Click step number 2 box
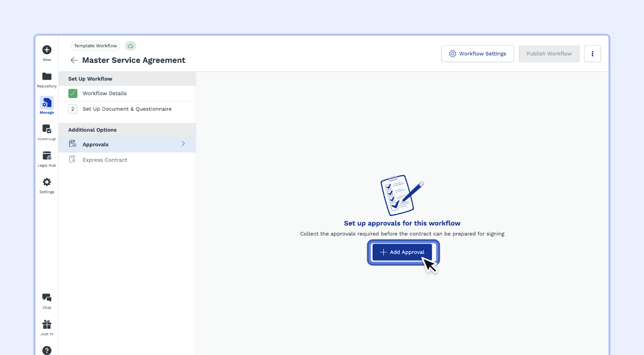 tap(73, 109)
